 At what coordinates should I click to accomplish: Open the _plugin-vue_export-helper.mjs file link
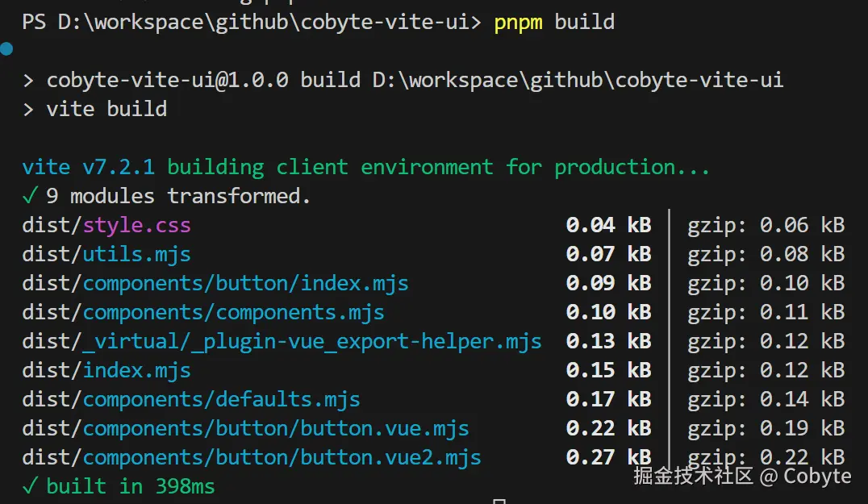coord(312,341)
